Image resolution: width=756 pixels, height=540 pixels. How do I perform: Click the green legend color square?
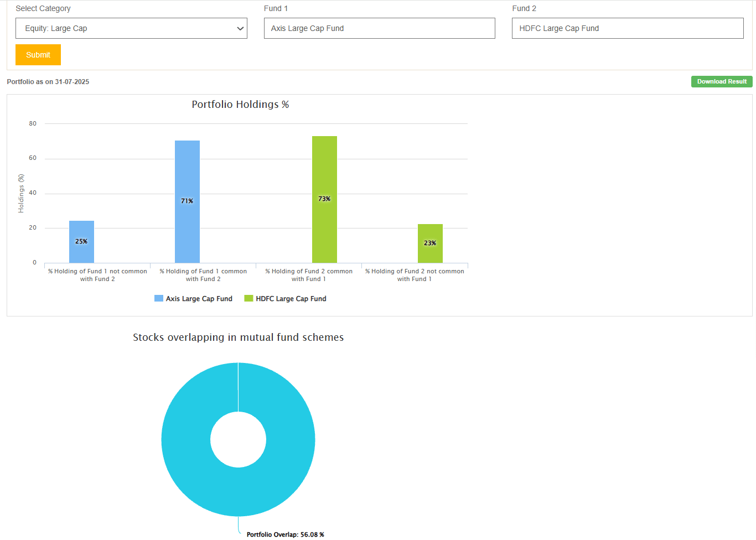pyautogui.click(x=248, y=299)
